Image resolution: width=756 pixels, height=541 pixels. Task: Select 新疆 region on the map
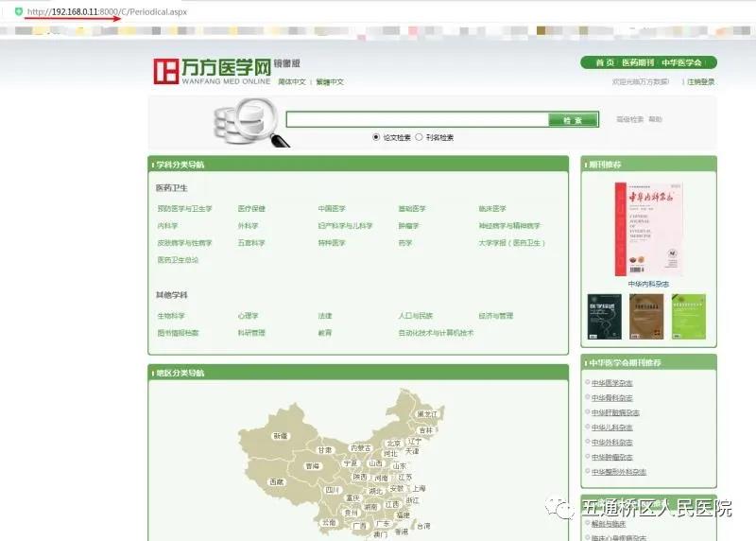pos(280,436)
